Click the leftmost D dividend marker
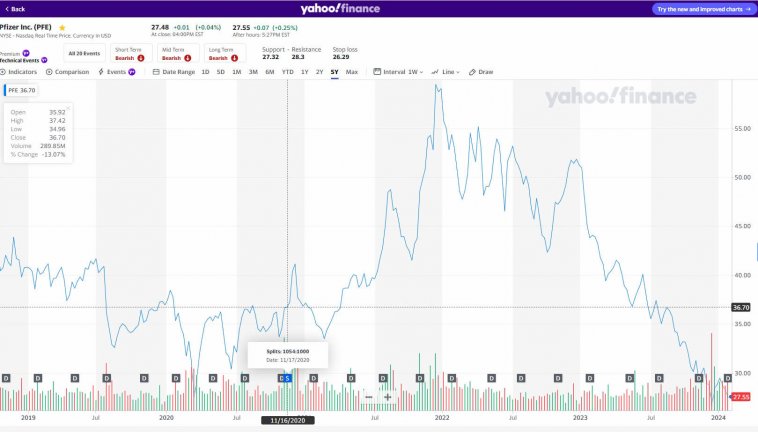The height and width of the screenshot is (432, 758). (x=6, y=378)
